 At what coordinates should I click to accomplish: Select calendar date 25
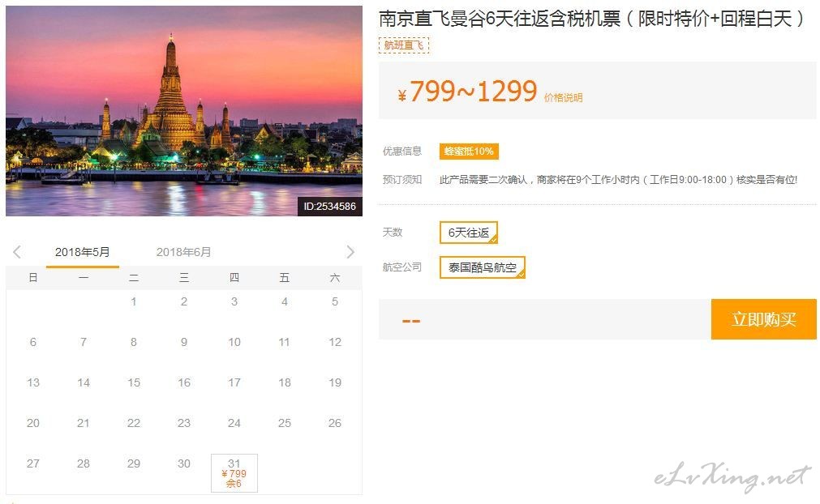tap(285, 423)
